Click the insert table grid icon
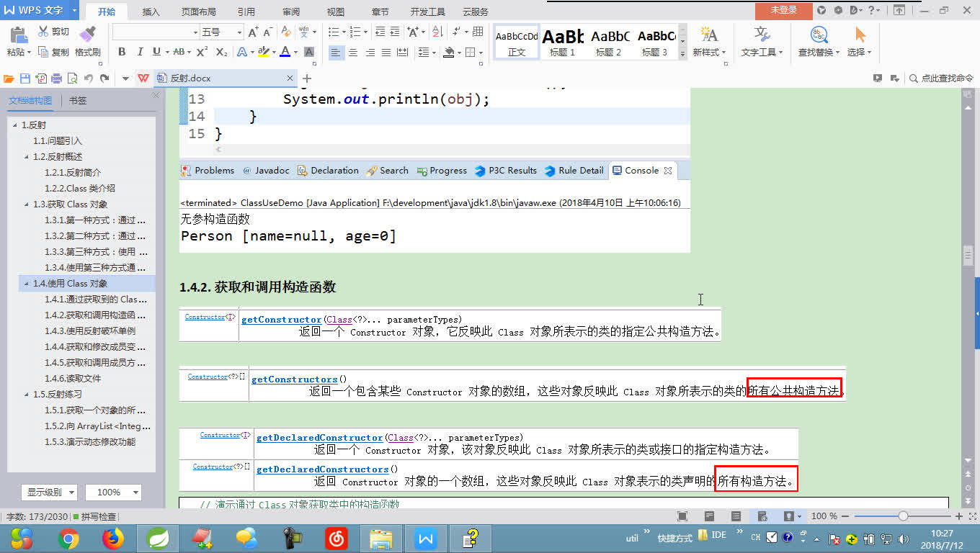980x553 pixels. 477,32
